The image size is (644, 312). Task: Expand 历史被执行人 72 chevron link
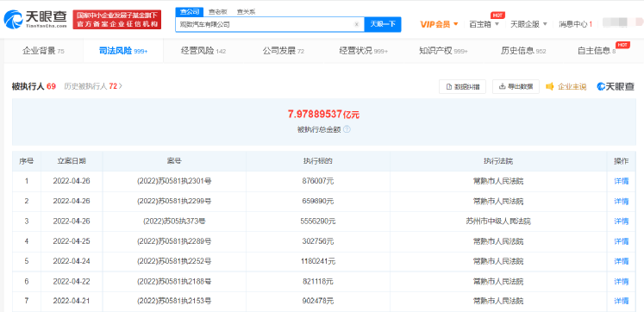tap(93, 86)
